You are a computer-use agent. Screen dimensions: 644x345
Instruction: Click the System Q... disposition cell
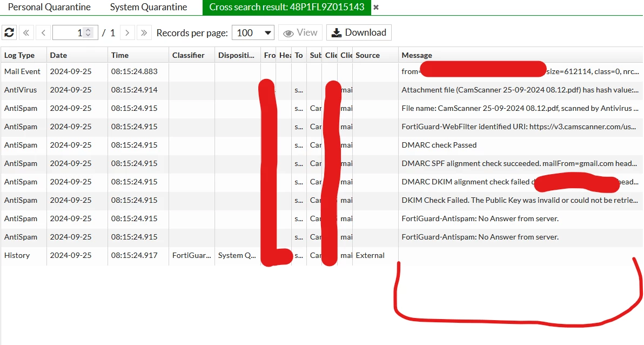(x=237, y=255)
